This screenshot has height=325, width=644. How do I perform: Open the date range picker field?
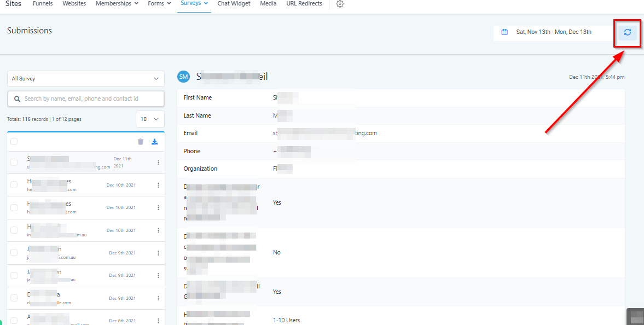(553, 32)
